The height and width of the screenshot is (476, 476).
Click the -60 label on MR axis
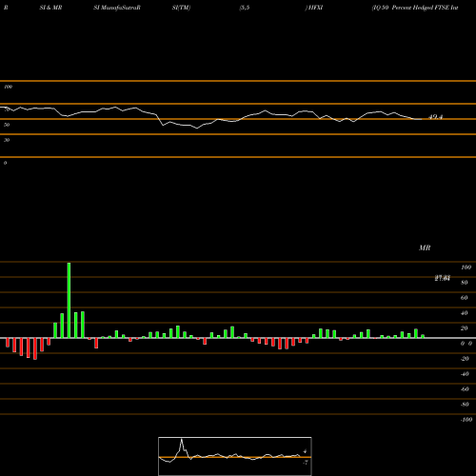[x=465, y=389]
